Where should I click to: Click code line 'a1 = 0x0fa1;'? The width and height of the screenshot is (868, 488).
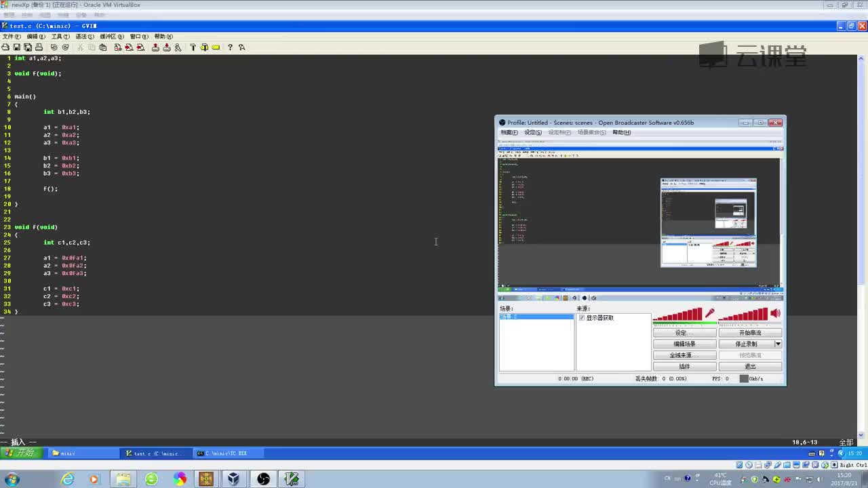65,258
